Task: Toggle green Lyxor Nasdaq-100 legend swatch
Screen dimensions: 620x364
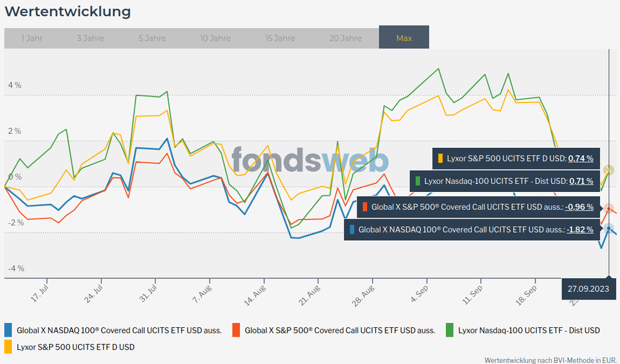Action: 450,330
